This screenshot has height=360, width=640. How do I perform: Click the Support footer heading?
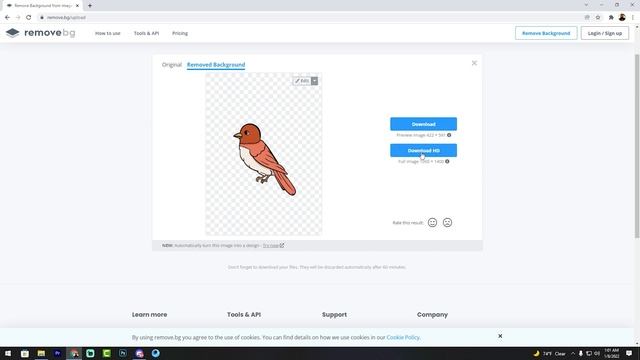[x=334, y=315]
